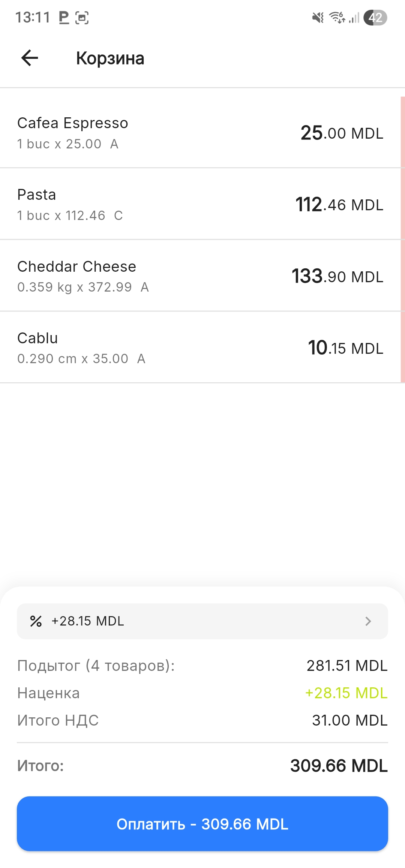Image resolution: width=405 pixels, height=868 pixels.
Task: Tap the 10.15 MDL cable price
Action: (x=345, y=348)
